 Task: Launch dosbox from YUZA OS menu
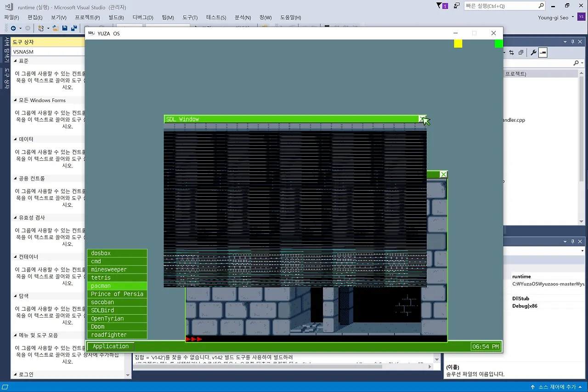[x=117, y=253]
